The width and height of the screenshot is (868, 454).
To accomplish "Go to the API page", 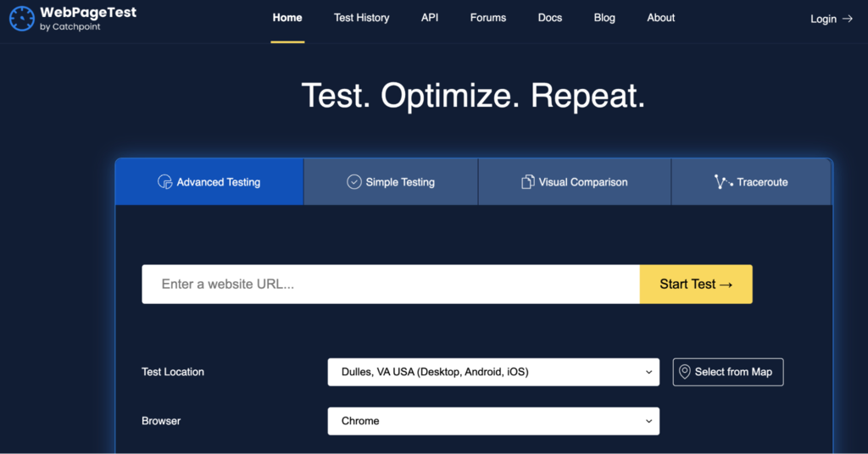I will coord(430,18).
